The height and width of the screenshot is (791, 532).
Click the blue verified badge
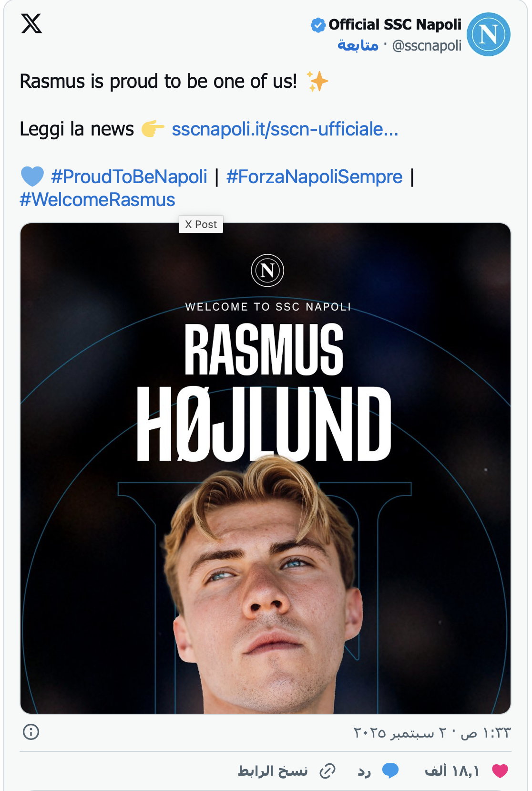[317, 25]
